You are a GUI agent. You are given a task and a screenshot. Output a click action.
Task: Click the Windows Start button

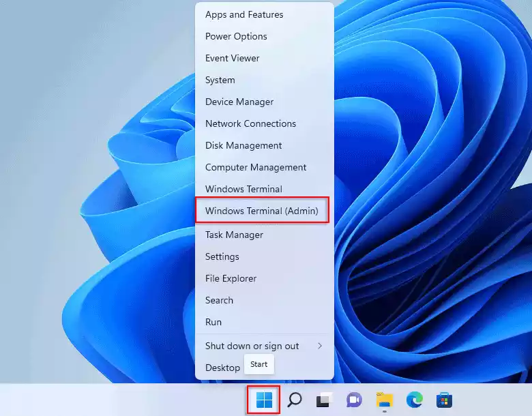(x=263, y=400)
